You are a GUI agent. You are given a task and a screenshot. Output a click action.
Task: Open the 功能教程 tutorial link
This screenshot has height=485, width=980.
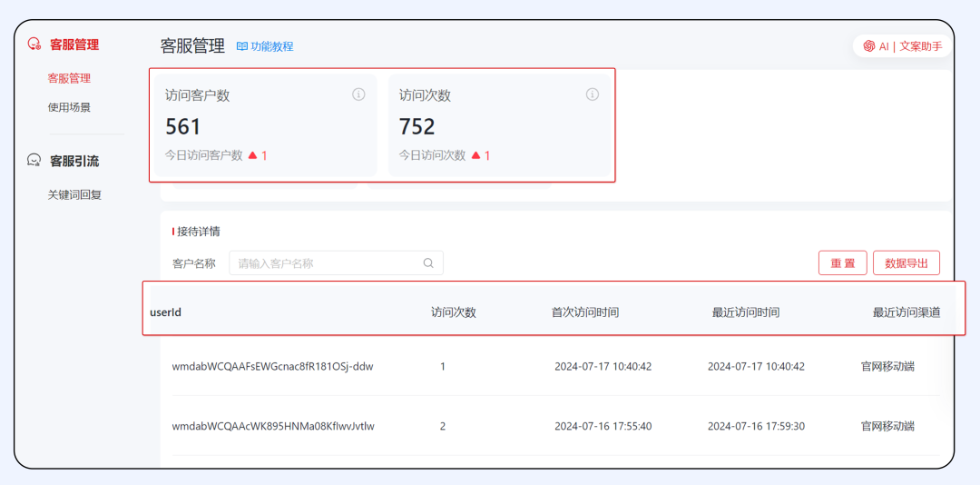pos(272,46)
